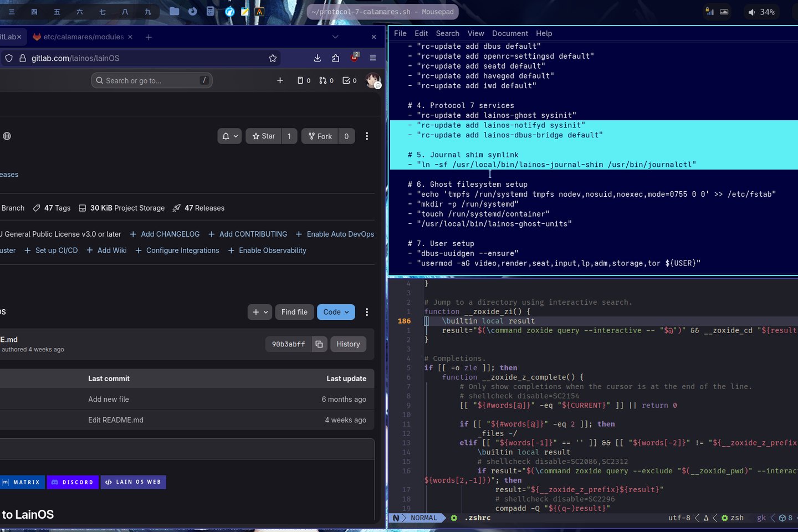Fork the lainOS project

(x=320, y=136)
